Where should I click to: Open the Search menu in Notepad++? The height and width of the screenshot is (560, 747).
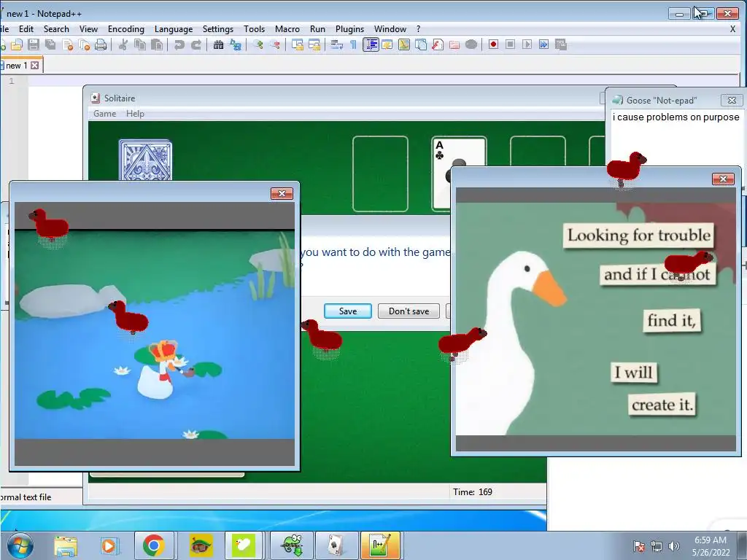pyautogui.click(x=56, y=29)
